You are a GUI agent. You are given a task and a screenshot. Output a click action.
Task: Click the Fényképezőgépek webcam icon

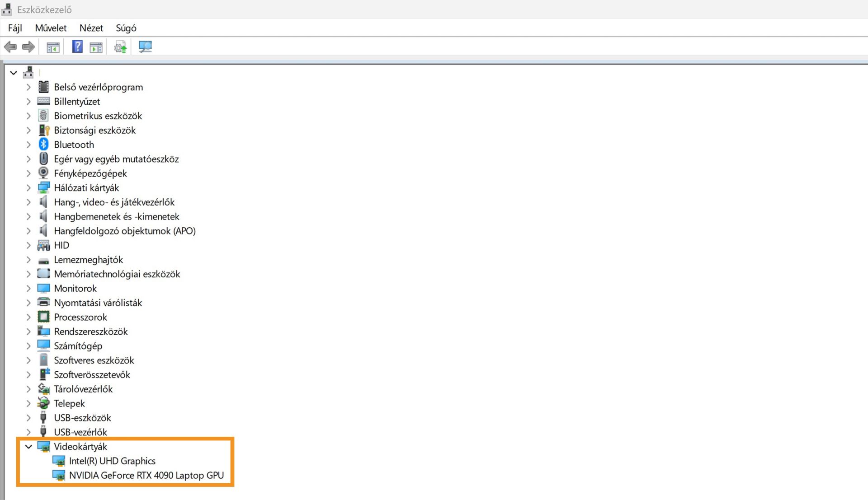pos(43,173)
